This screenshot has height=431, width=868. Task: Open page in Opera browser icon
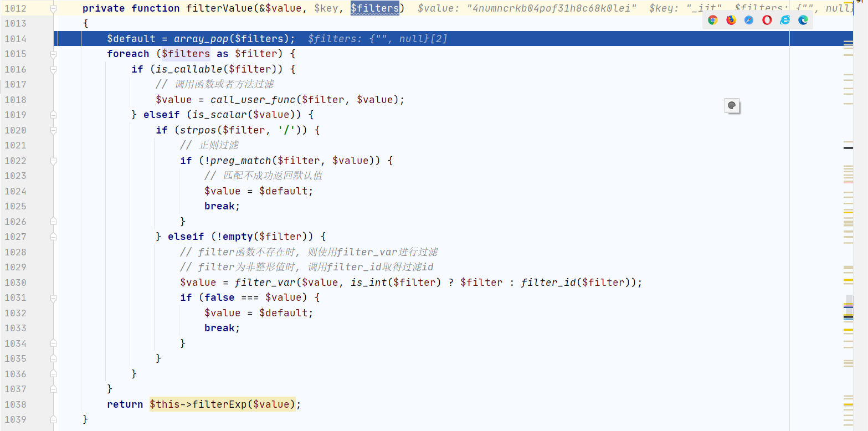coord(767,20)
